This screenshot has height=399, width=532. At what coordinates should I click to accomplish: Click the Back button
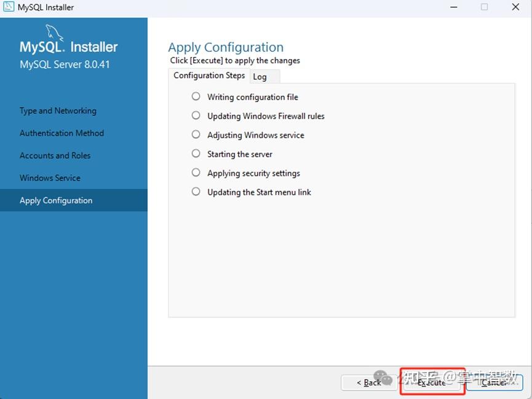(369, 383)
